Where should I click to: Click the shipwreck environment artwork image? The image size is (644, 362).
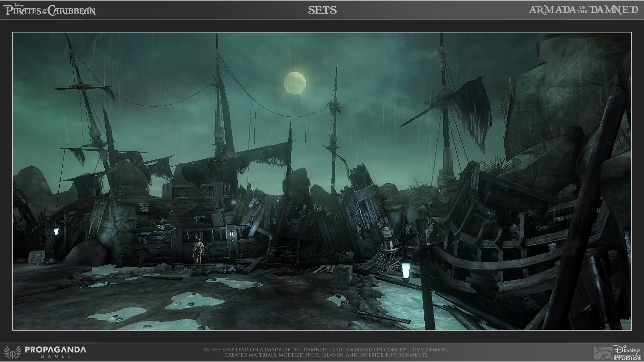[x=322, y=181]
